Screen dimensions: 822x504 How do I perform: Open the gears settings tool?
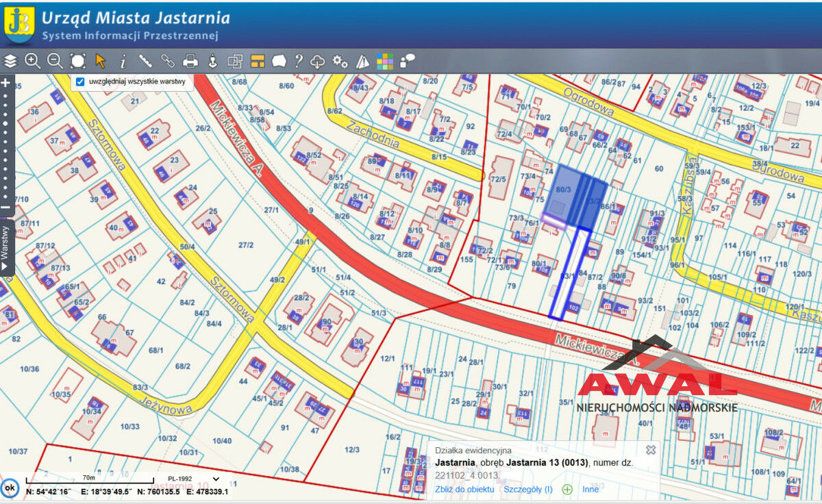[x=340, y=61]
